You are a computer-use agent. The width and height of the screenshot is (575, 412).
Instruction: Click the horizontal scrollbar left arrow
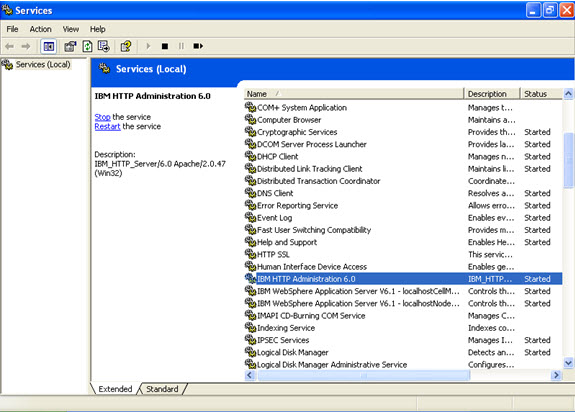[x=250, y=375]
